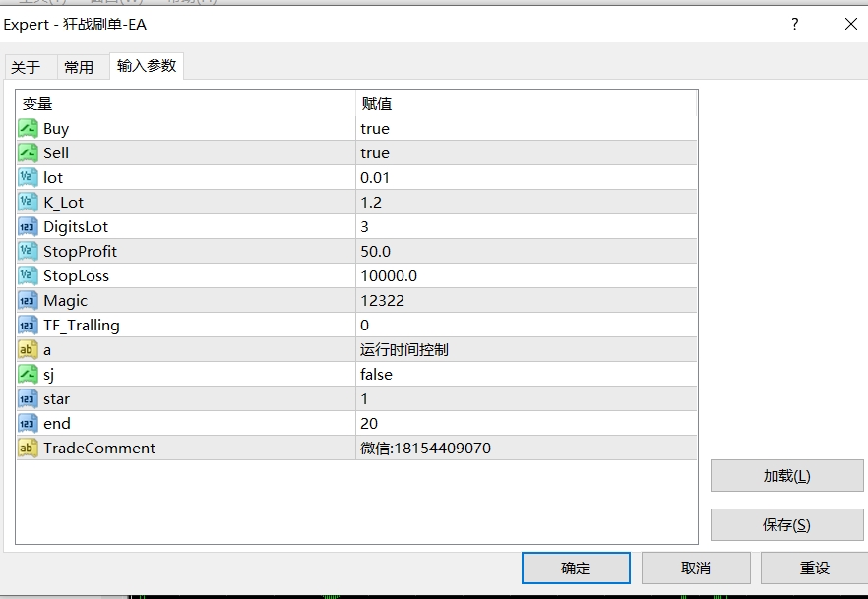Select the double-type icon beside lot
Viewport: 868px width, 599px height.
[28, 177]
